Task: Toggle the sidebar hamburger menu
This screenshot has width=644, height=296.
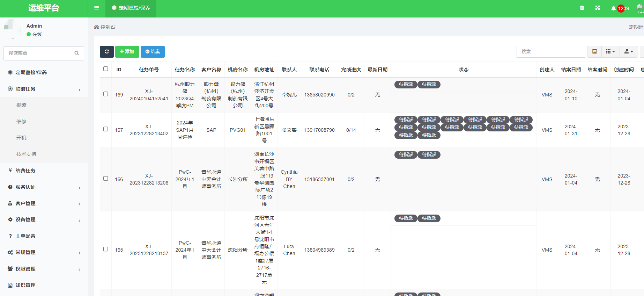Action: point(97,8)
